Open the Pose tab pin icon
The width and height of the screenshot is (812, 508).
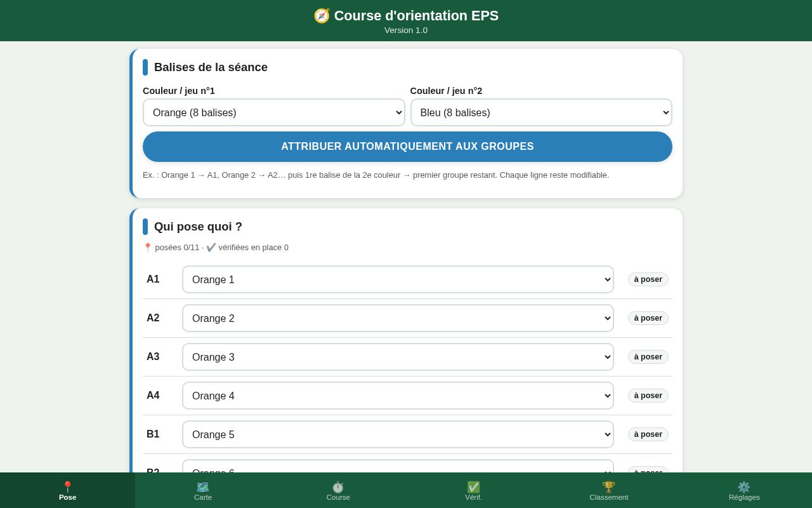68,487
